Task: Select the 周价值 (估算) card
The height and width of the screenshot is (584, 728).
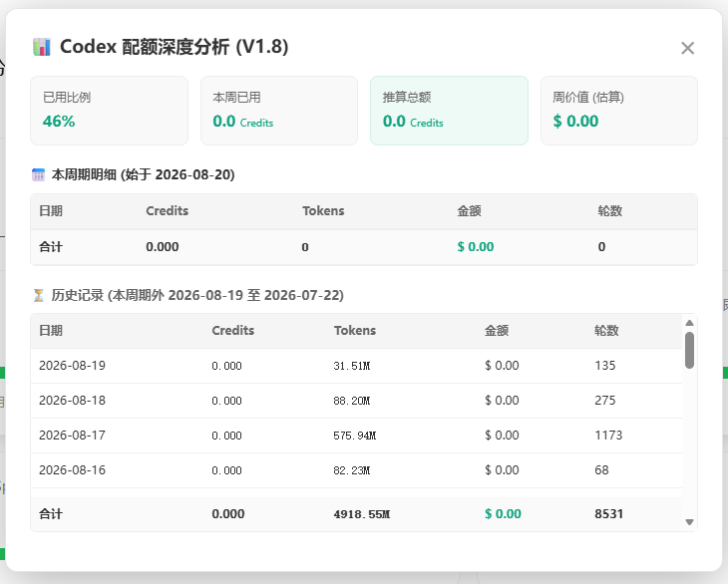Action: coord(619,111)
